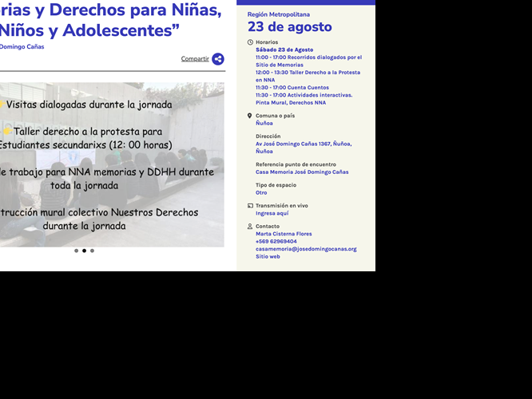Select the third carousel dot
The image size is (532, 399).
tap(93, 251)
